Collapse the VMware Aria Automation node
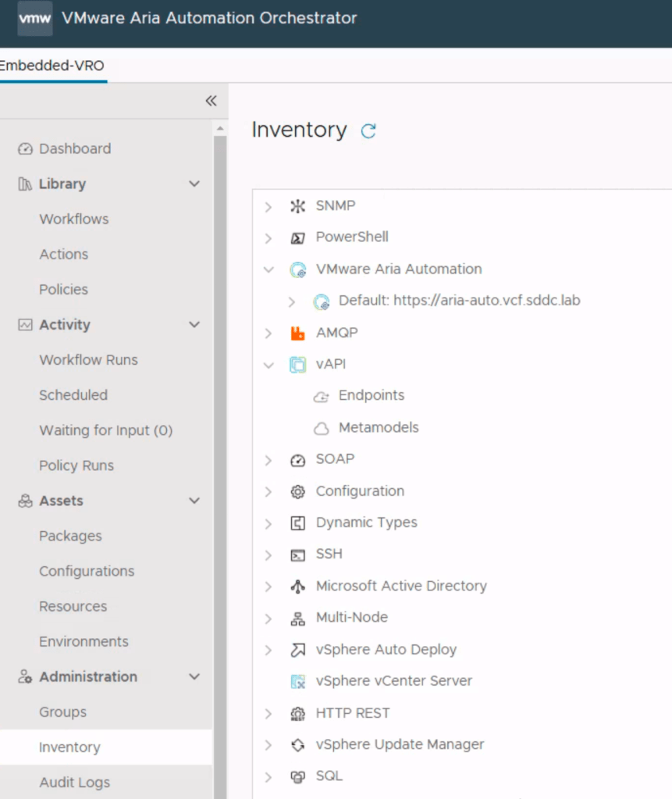The height and width of the screenshot is (799, 672). pos(268,269)
